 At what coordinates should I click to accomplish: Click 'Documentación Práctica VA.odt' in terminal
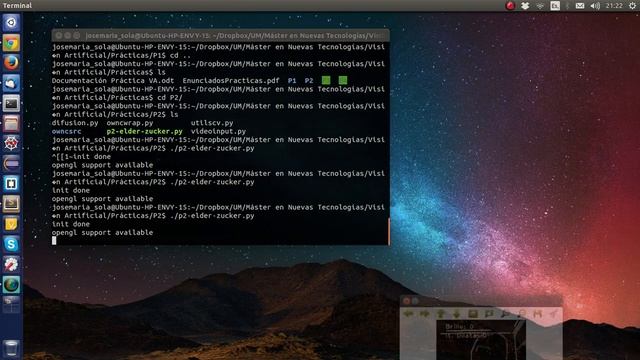tap(113, 80)
